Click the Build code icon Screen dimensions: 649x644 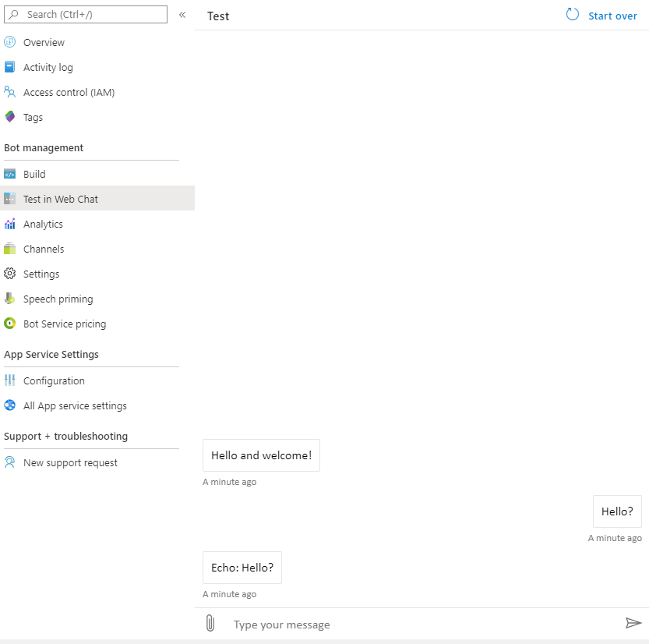click(x=9, y=175)
